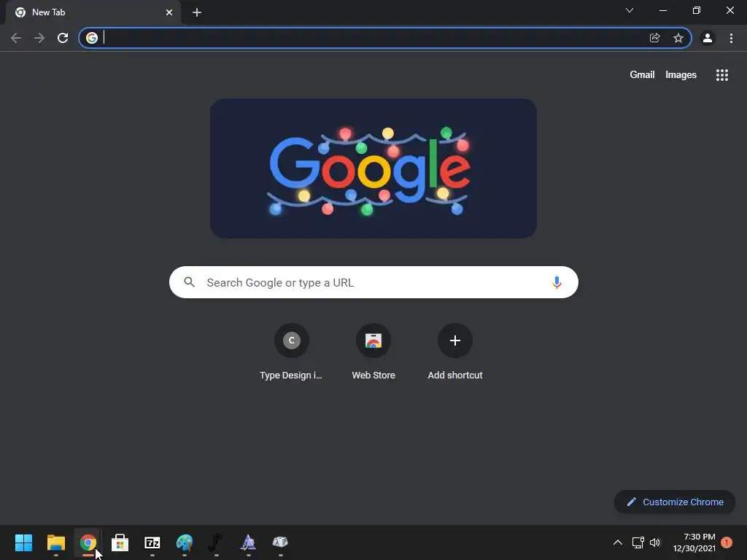Open Chrome's three-dot menu
The height and width of the screenshot is (560, 747).
click(731, 38)
